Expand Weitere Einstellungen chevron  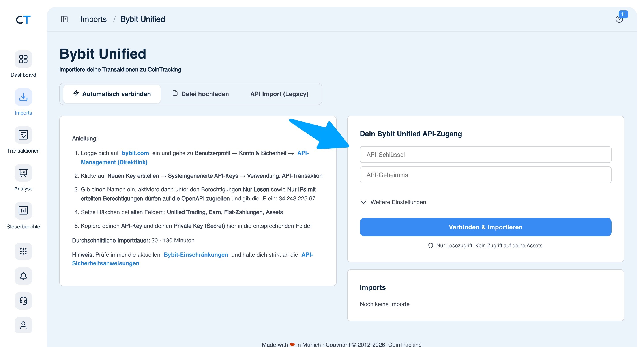pos(363,202)
